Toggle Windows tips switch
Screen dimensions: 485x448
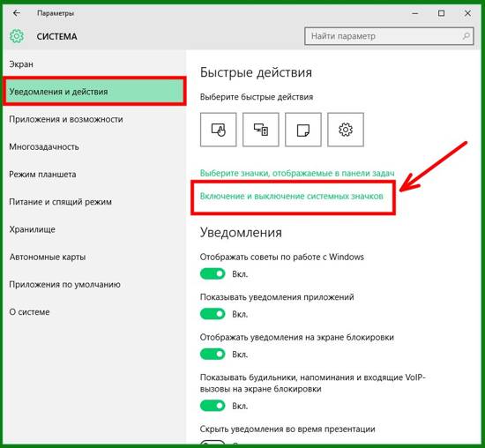tap(213, 273)
